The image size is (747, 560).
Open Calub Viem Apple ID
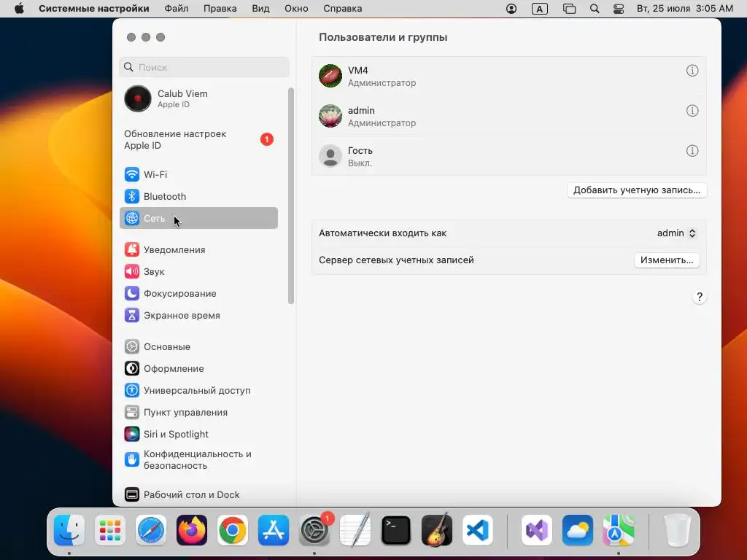click(x=198, y=98)
